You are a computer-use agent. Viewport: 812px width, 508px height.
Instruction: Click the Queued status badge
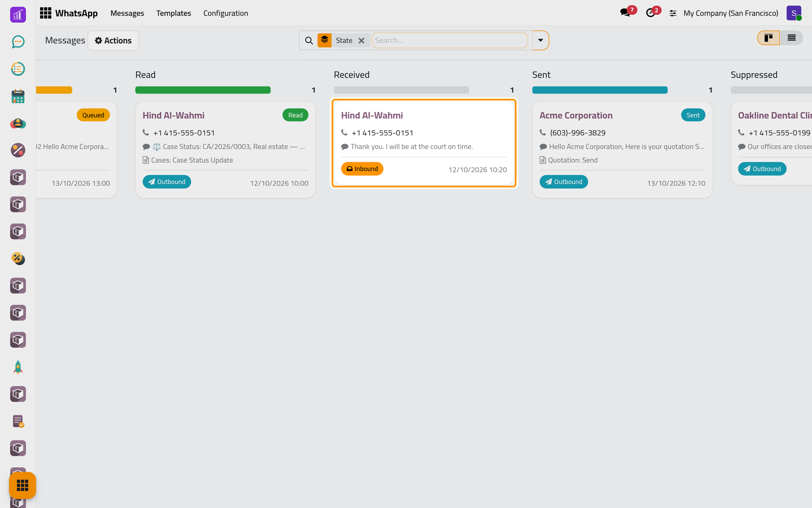pyautogui.click(x=93, y=115)
